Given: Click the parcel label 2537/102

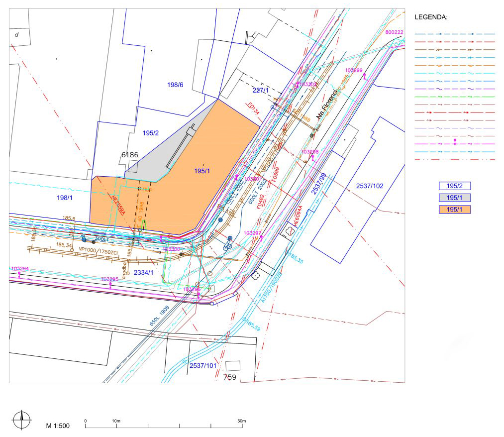Looking at the screenshot, I should [x=369, y=186].
